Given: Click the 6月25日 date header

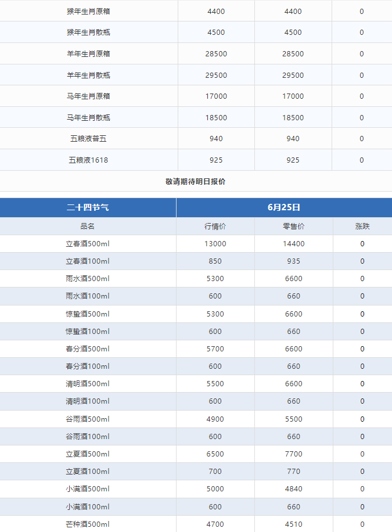Looking at the screenshot, I should [284, 207].
